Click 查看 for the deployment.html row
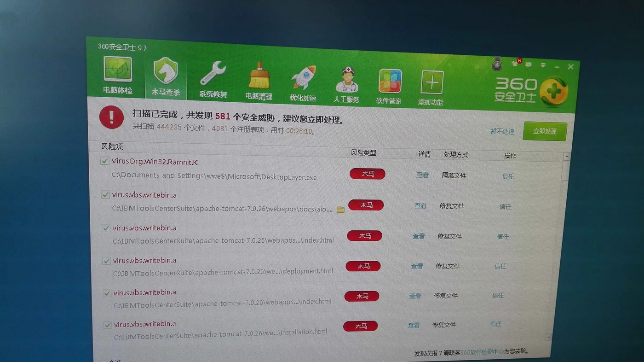The image size is (644, 362). pyautogui.click(x=417, y=266)
